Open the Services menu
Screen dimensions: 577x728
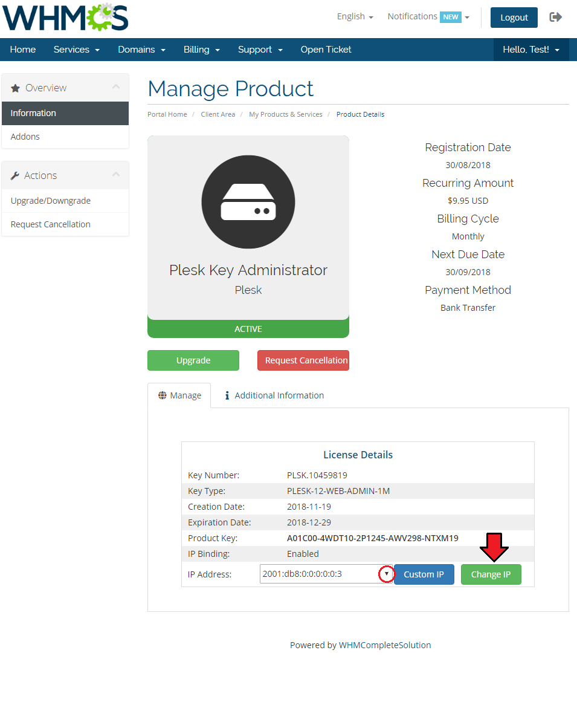tap(77, 50)
